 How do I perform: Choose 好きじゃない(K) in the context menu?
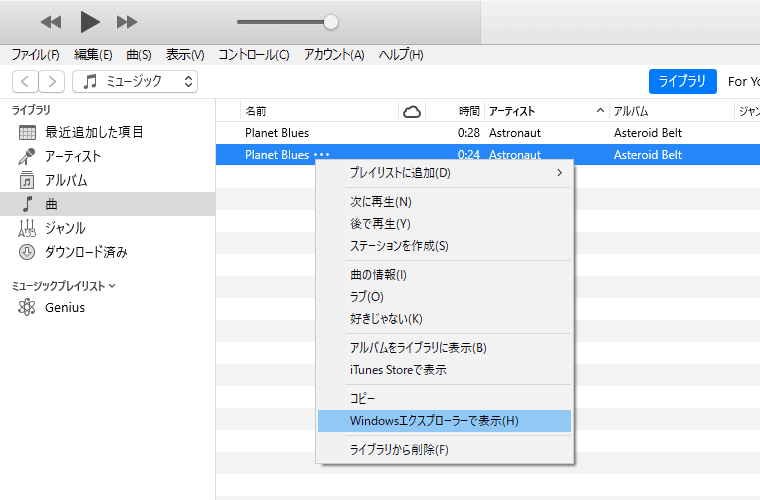tap(444, 319)
